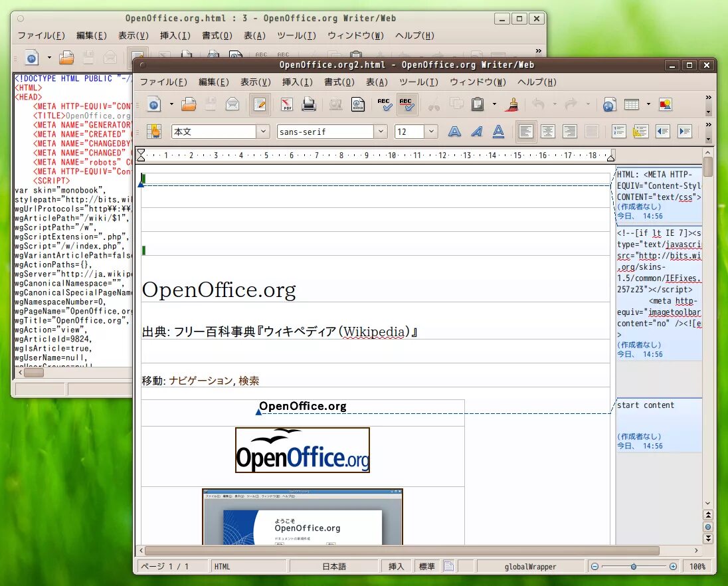The width and height of the screenshot is (728, 586).
Task: Open the Gallery icon
Action: point(666,104)
